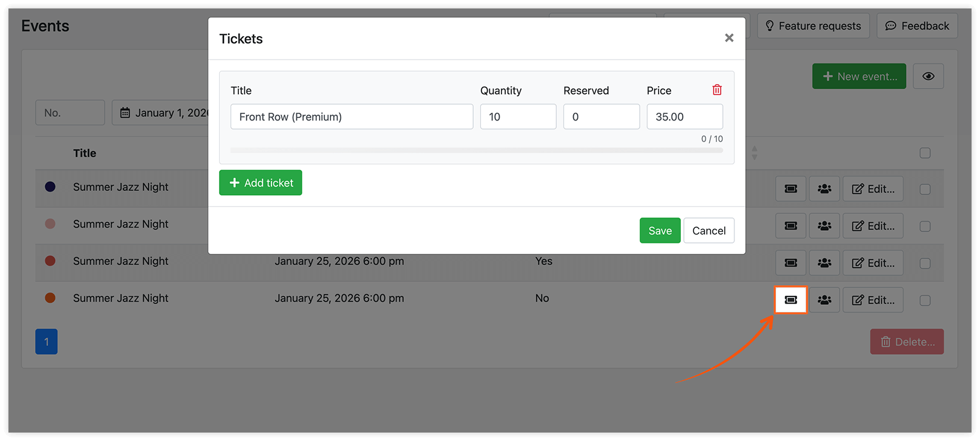The width and height of the screenshot is (980, 441).
Task: Click into the Price field showing 35.00
Action: 684,117
